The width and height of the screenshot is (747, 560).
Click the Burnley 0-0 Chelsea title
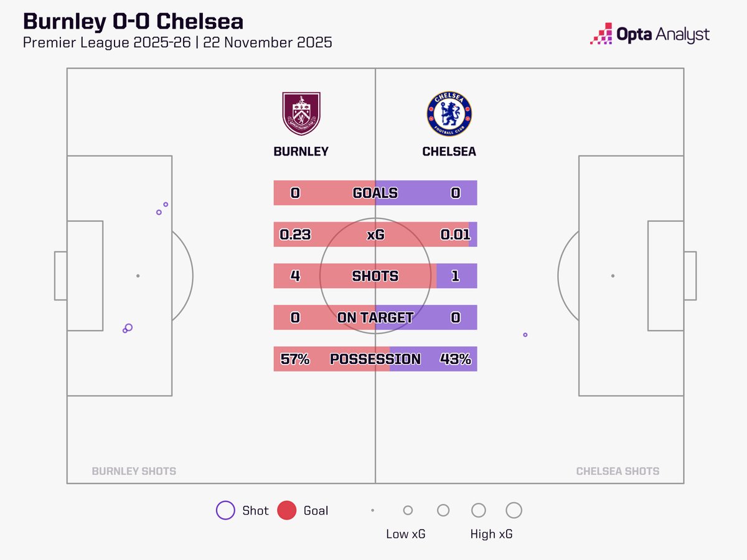[x=133, y=22]
